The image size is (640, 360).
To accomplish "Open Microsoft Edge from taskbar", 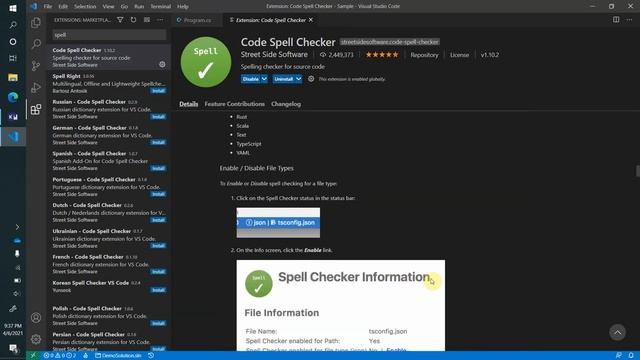I will tap(13, 97).
